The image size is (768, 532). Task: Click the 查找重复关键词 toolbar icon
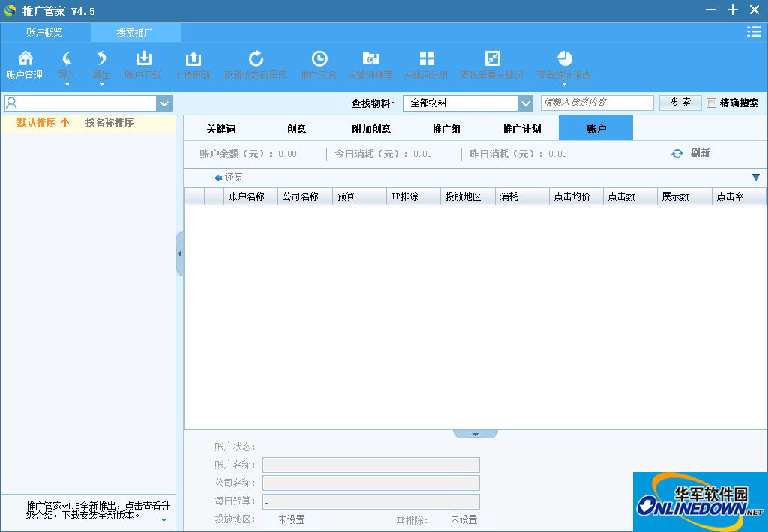[x=492, y=58]
